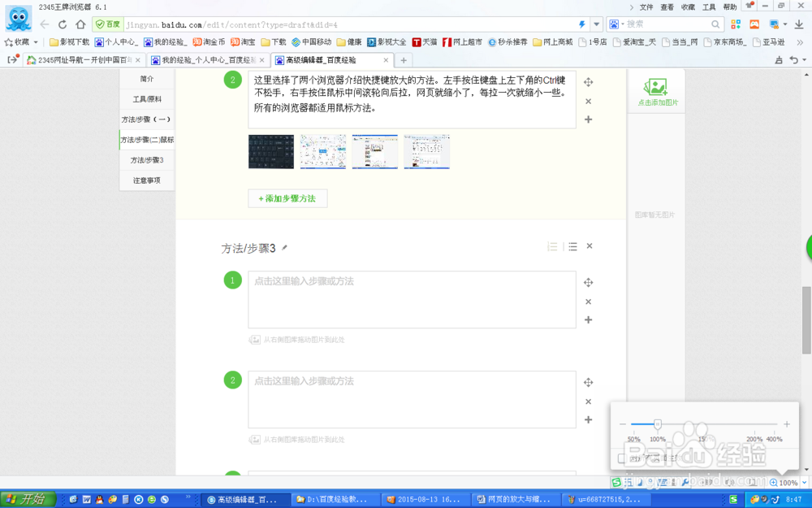Open 注意事项 in the left sidebar
Image resolution: width=812 pixels, height=508 pixels.
[x=147, y=180]
